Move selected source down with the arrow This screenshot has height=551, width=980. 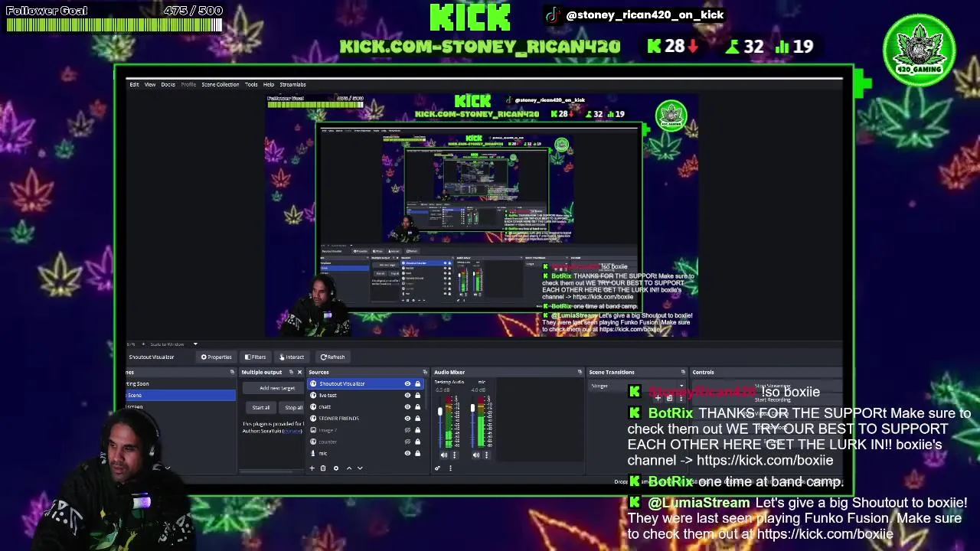point(360,468)
